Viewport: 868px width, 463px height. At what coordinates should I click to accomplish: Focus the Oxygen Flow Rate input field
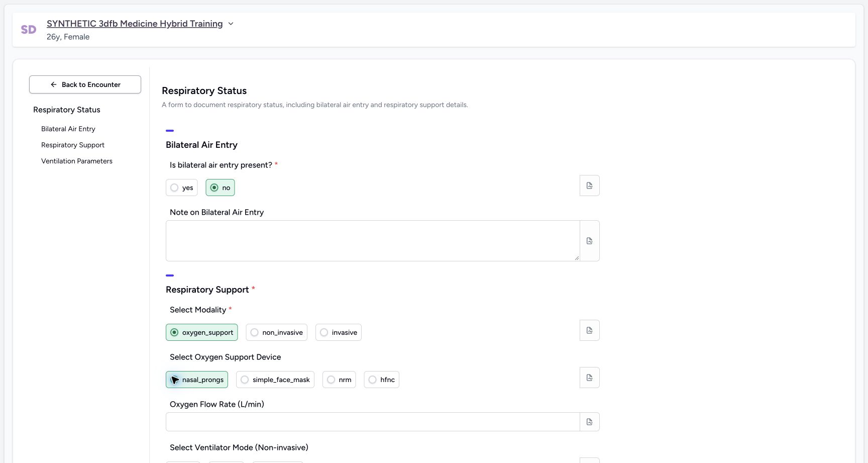tap(373, 422)
